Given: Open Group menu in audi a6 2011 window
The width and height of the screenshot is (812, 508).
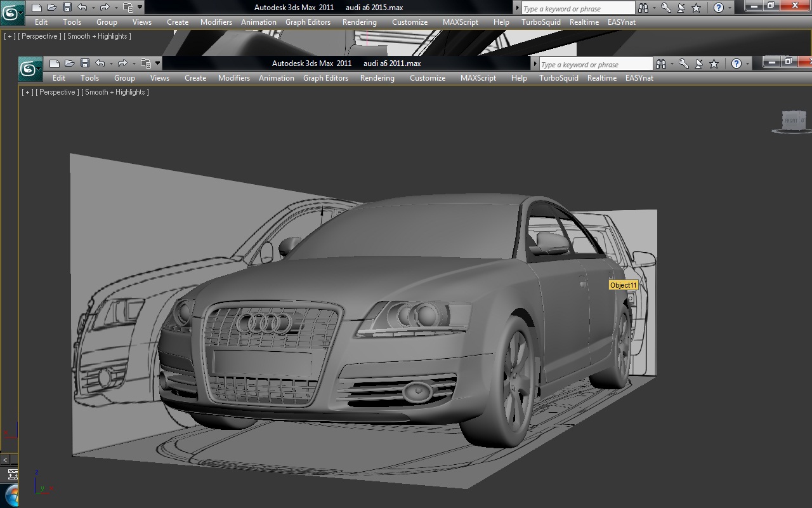Looking at the screenshot, I should [124, 78].
